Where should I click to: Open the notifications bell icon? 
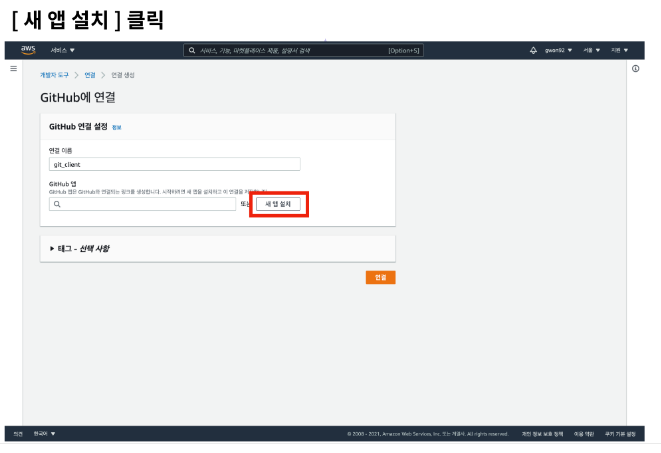(x=533, y=50)
